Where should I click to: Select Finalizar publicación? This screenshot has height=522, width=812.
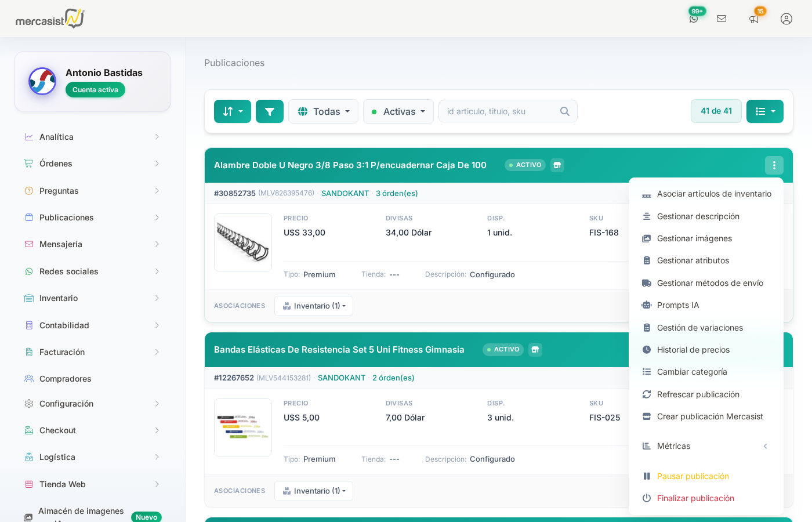[706, 498]
